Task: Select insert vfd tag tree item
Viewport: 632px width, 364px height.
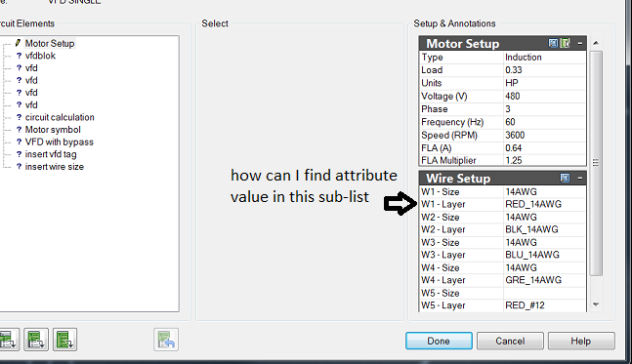Action: (51, 154)
